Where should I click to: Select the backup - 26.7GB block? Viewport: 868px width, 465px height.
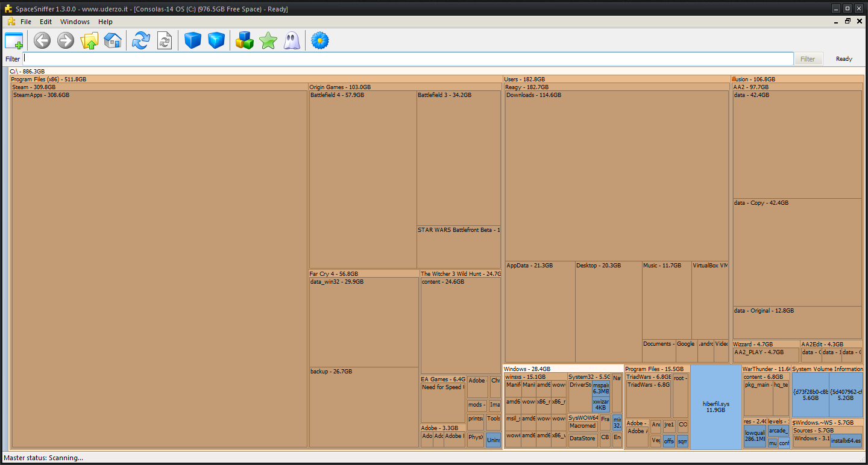[x=364, y=407]
